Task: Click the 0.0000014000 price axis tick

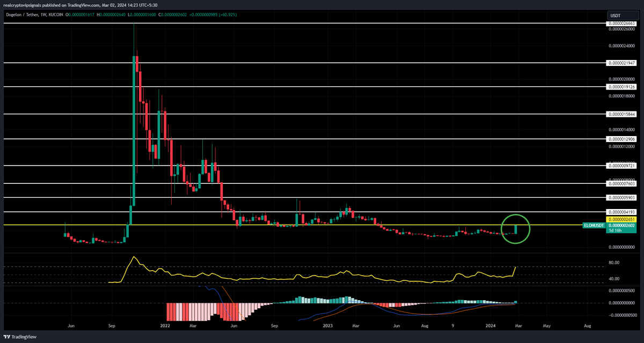Action: (621, 130)
